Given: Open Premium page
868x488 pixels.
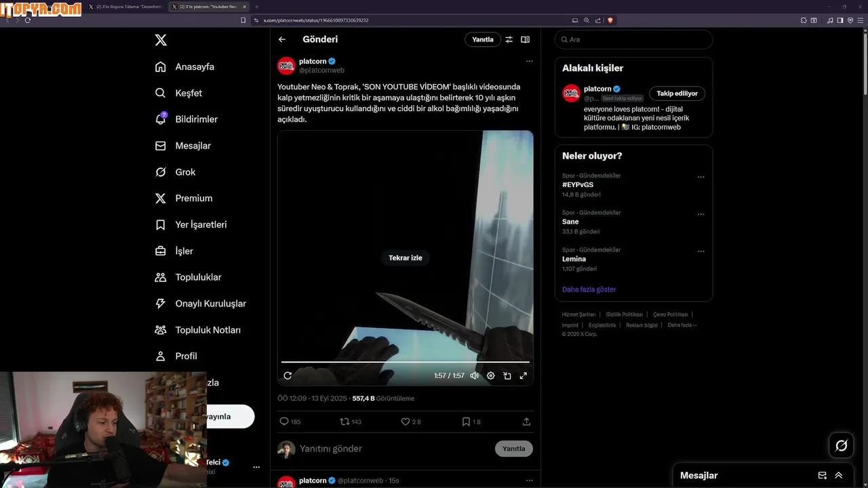Looking at the screenshot, I should point(183,198).
